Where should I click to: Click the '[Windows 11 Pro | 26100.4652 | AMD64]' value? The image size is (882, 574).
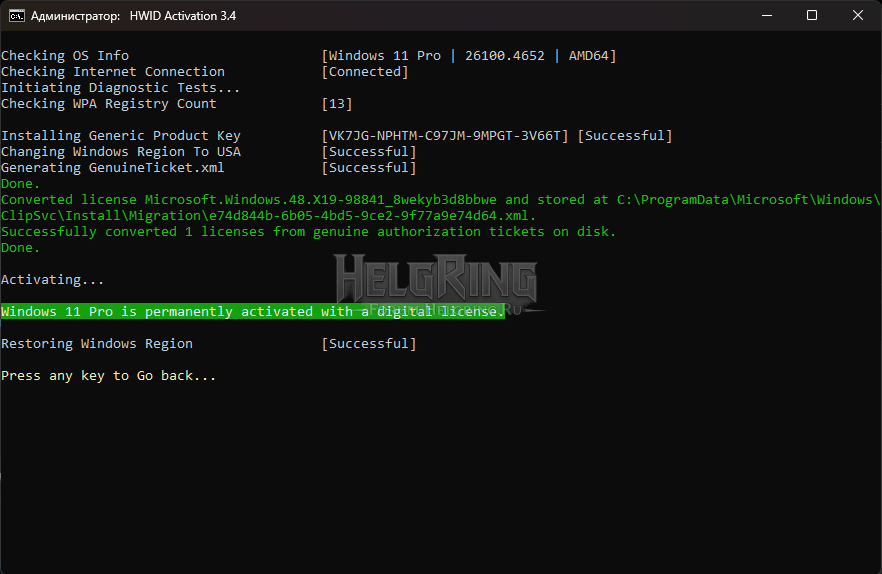coord(469,56)
